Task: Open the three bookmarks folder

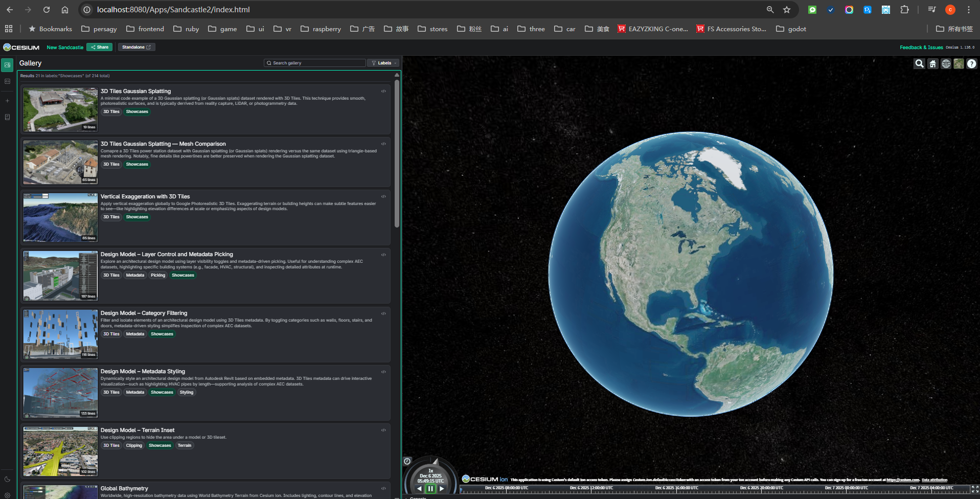Action: coord(531,29)
